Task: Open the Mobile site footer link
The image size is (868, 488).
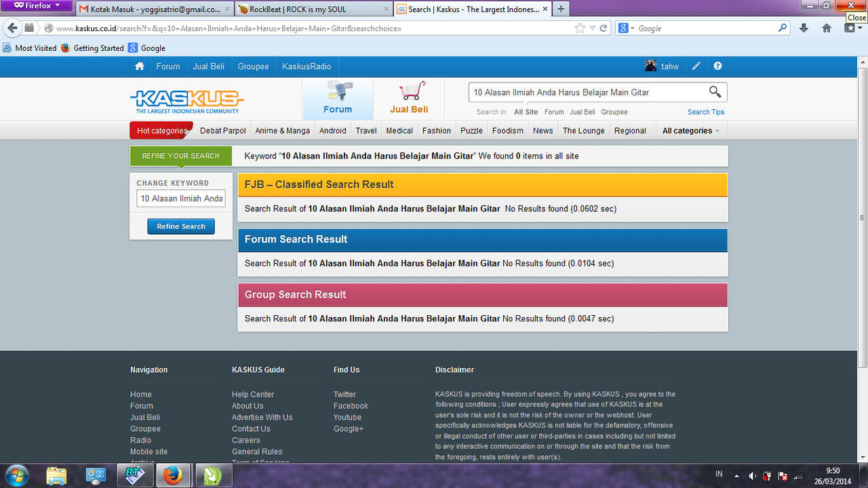Action: 149,451
